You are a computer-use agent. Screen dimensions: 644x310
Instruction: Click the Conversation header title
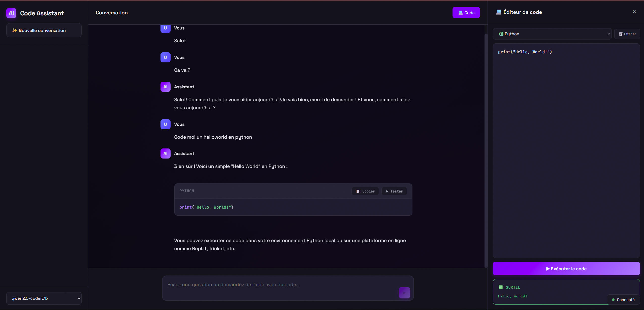click(112, 13)
